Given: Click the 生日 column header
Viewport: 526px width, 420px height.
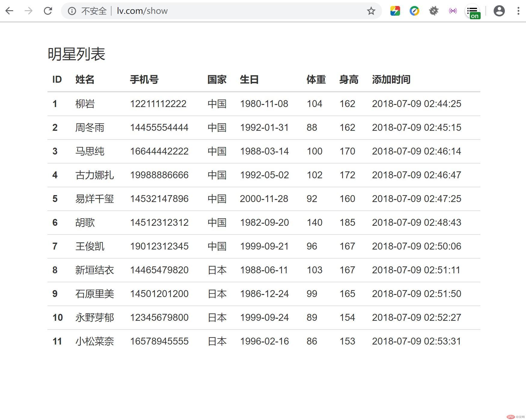Looking at the screenshot, I should click(x=249, y=80).
